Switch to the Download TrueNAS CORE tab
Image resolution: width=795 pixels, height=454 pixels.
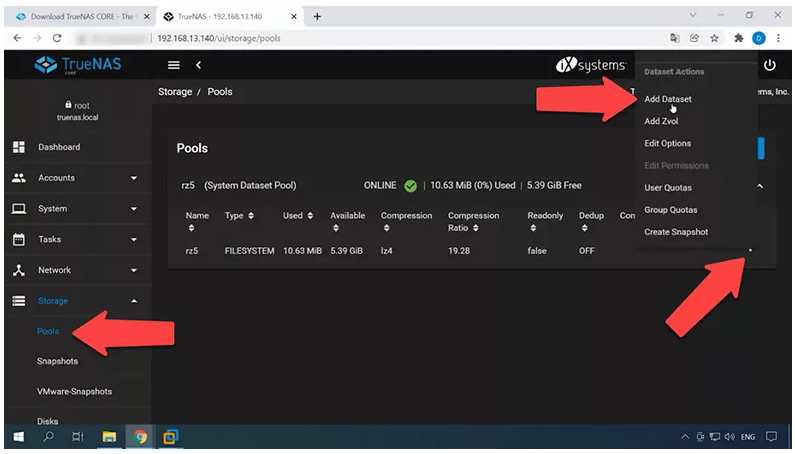(81, 16)
